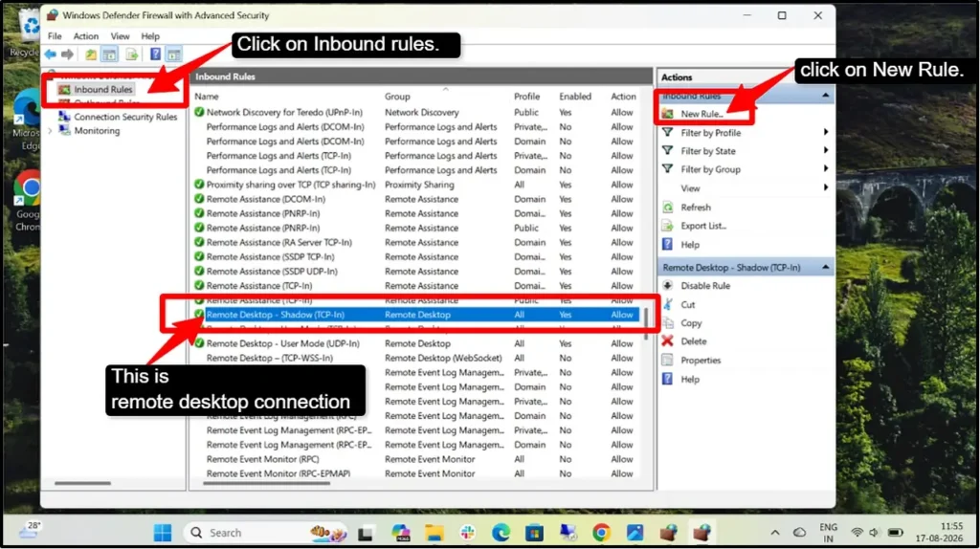Click the taskbar Search box

coord(265,533)
